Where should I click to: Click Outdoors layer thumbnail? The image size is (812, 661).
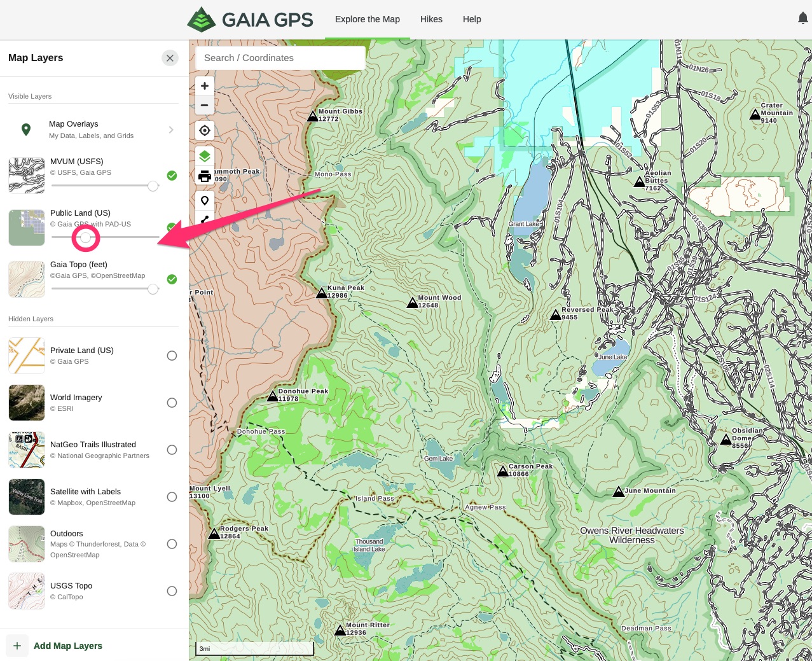[27, 544]
